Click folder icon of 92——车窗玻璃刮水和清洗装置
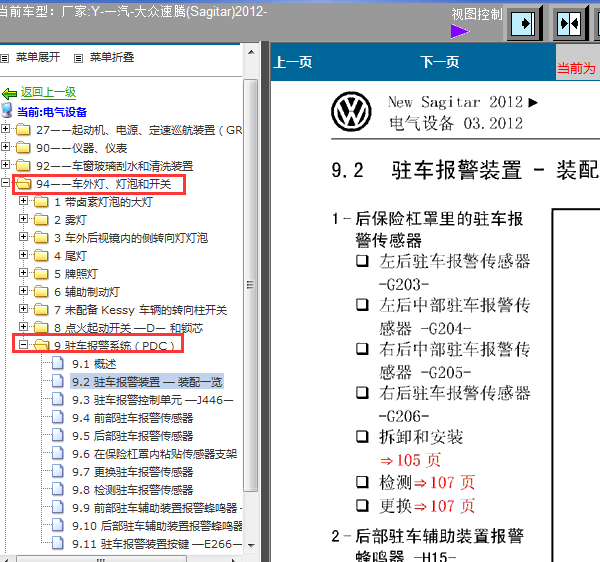This screenshot has width=600, height=562. coord(23,166)
